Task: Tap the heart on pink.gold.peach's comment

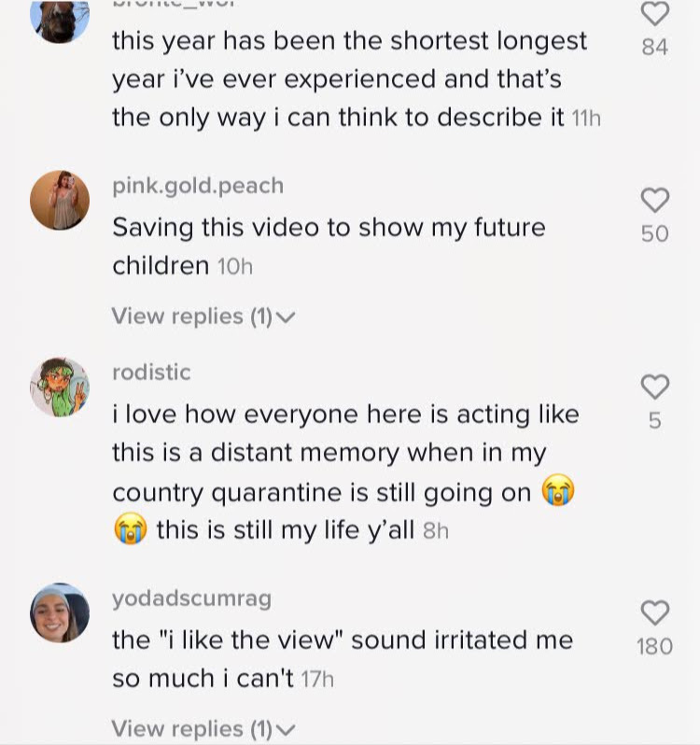Action: 655,199
